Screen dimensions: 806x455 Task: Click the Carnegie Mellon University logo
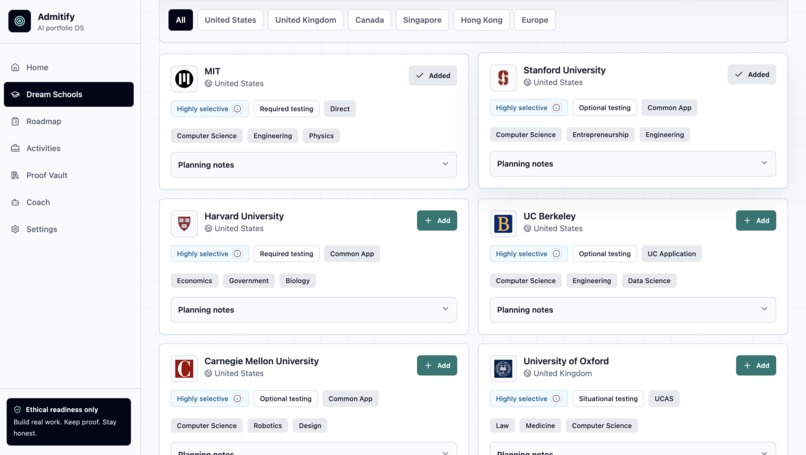point(184,368)
